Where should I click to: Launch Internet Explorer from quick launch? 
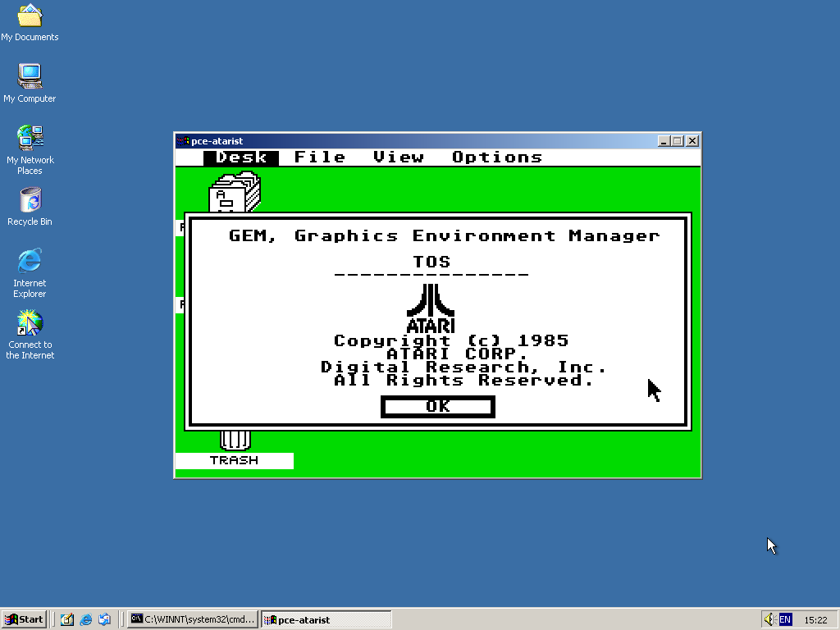[x=85, y=620]
